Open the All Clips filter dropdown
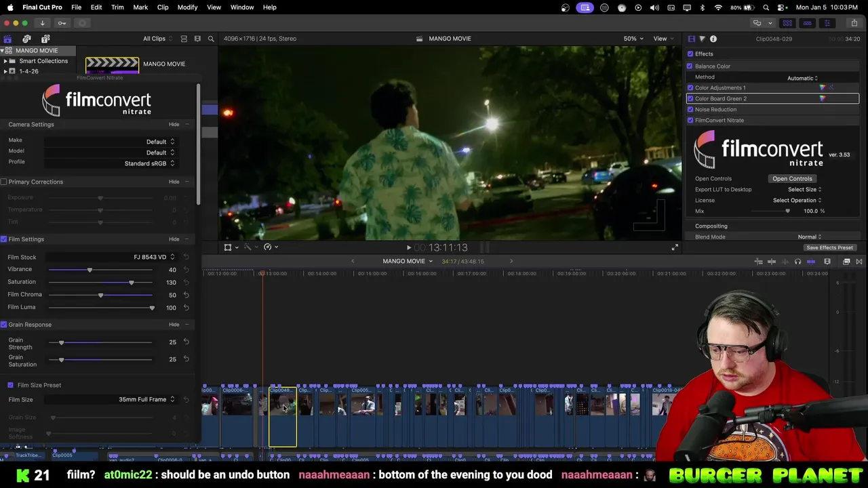This screenshot has width=868, height=488. tap(158, 39)
